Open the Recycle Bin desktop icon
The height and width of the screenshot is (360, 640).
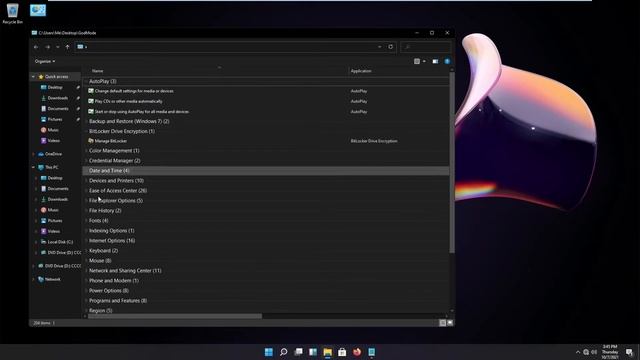(12, 13)
